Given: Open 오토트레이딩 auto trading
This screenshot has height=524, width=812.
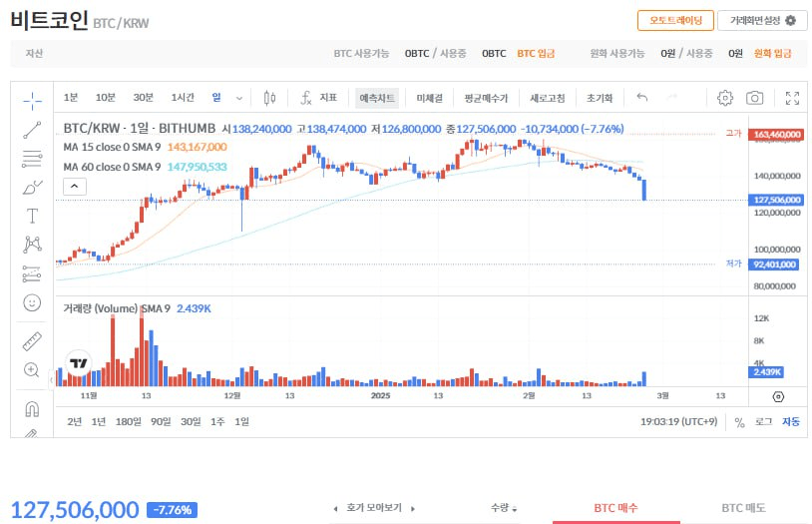Looking at the screenshot, I should pos(675,20).
